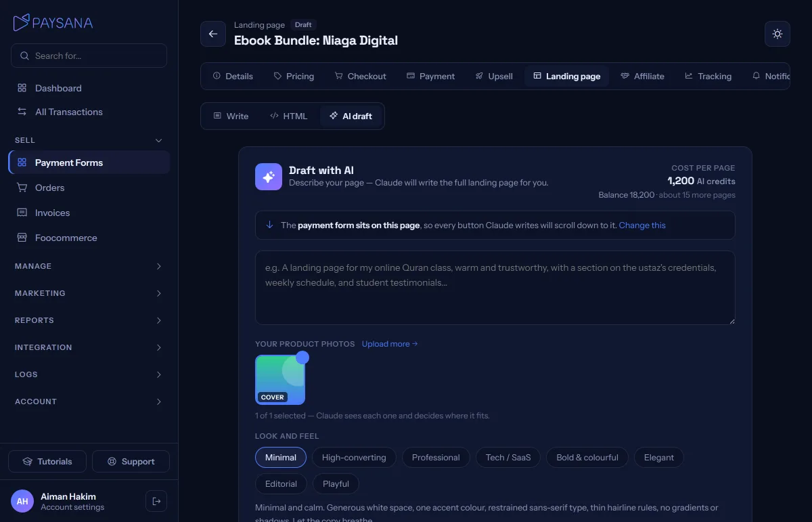Select the Minimal look and feel
This screenshot has height=522, width=812.
281,458
